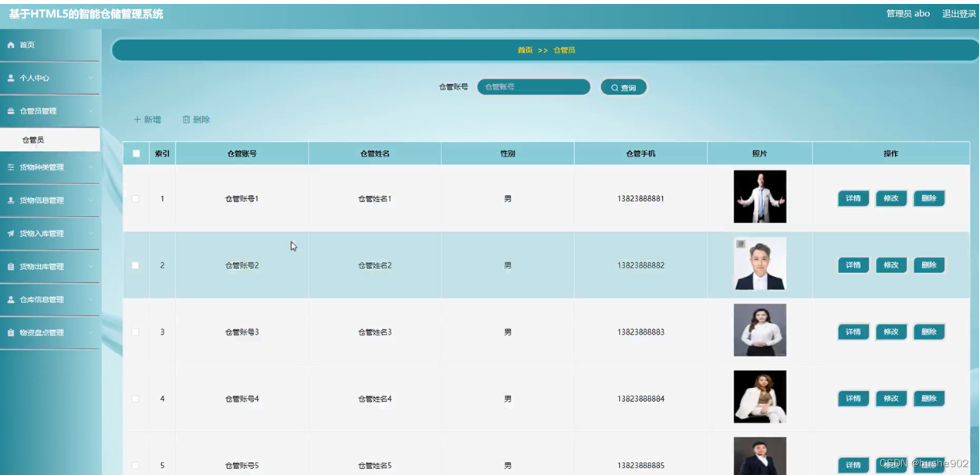Viewport: 980px width, 475px height.
Task: Click 删除 for row 仓管账号1
Action: pos(929,199)
